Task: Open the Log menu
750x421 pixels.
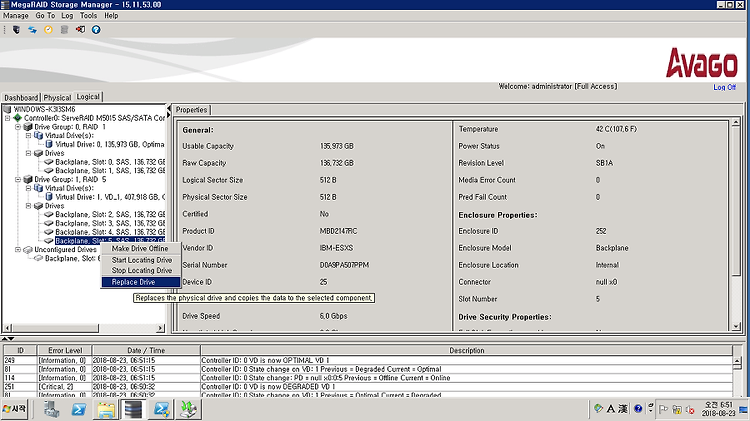Action: tap(67, 15)
